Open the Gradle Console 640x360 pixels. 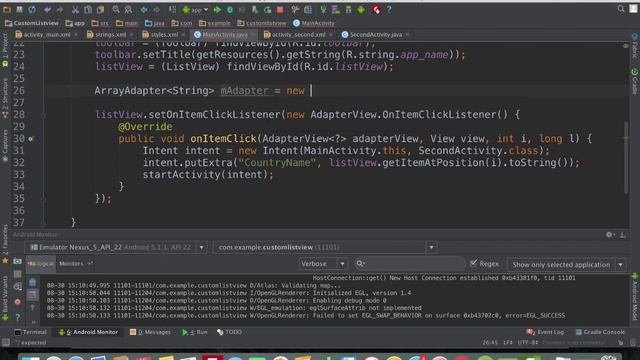click(600, 332)
